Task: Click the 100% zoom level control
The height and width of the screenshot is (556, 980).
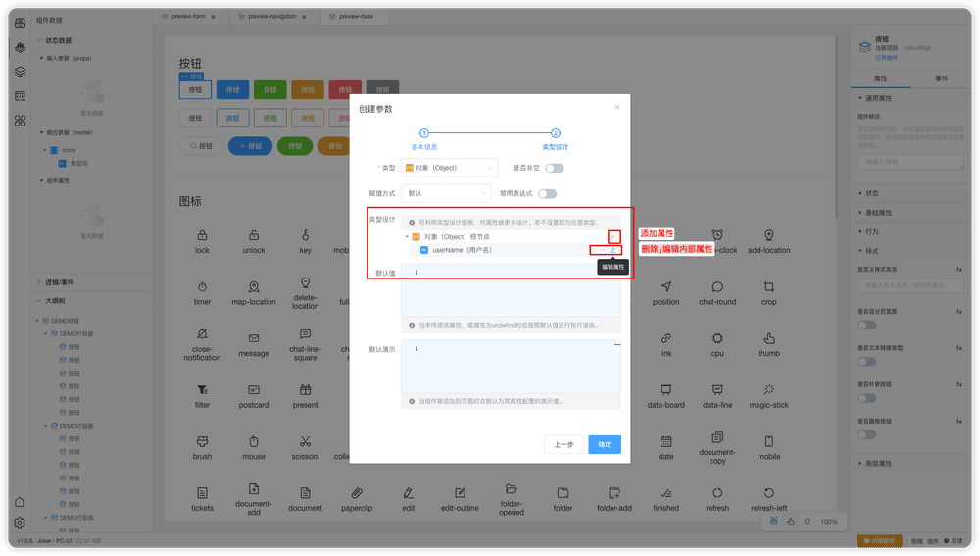Action: [829, 522]
